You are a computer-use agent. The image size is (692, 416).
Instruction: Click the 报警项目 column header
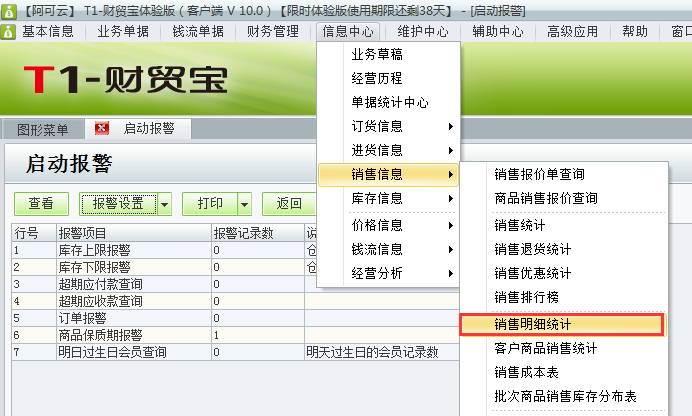click(134, 233)
